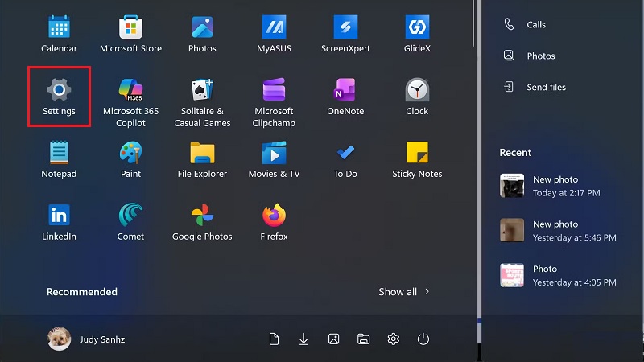Expand Show all chevron arrow
This screenshot has width=644, height=362.
427,292
